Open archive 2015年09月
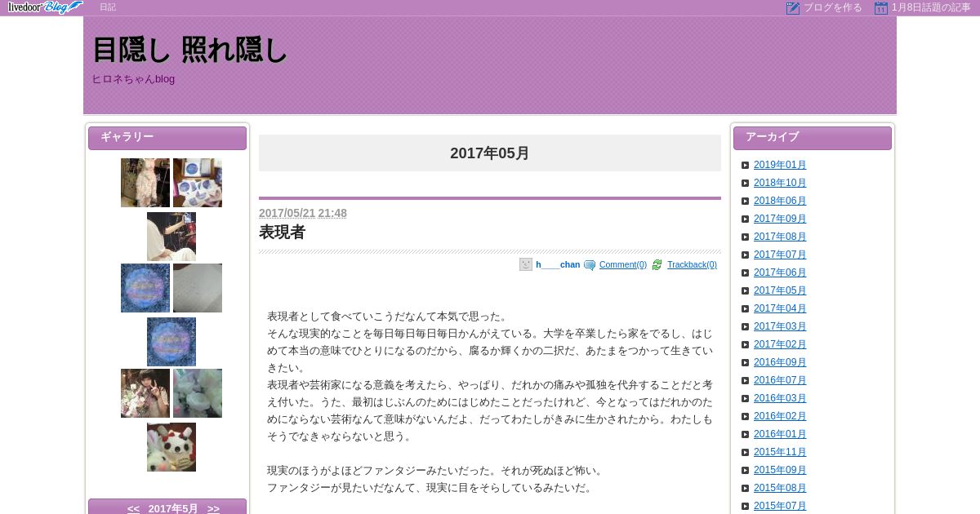The image size is (980, 514). pyautogui.click(x=780, y=470)
